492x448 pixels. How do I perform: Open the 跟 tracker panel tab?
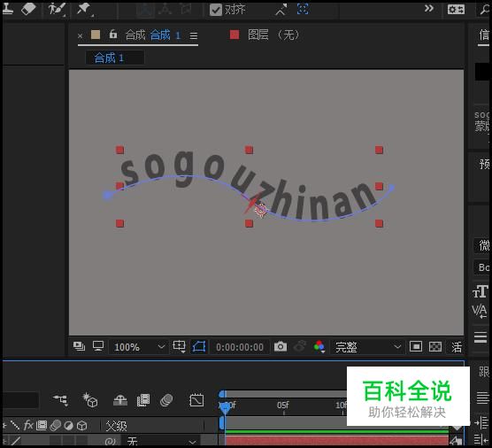[484, 372]
